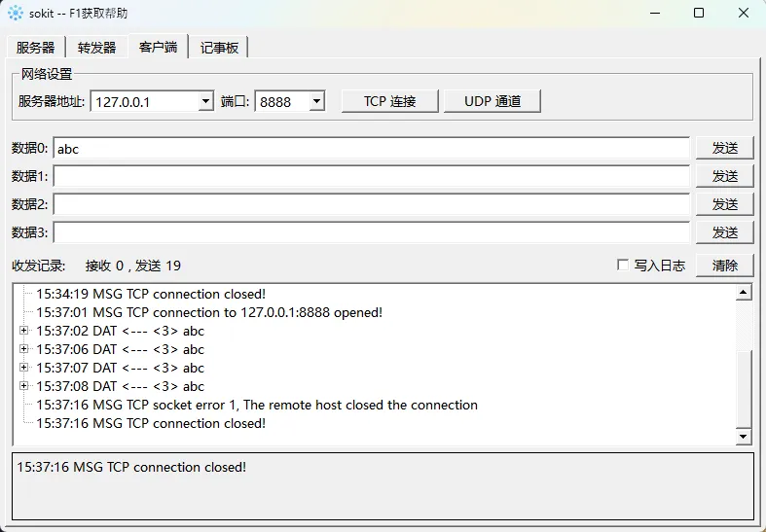
Task: Open the 服务器地址 dropdown arrow
Action: tap(205, 101)
